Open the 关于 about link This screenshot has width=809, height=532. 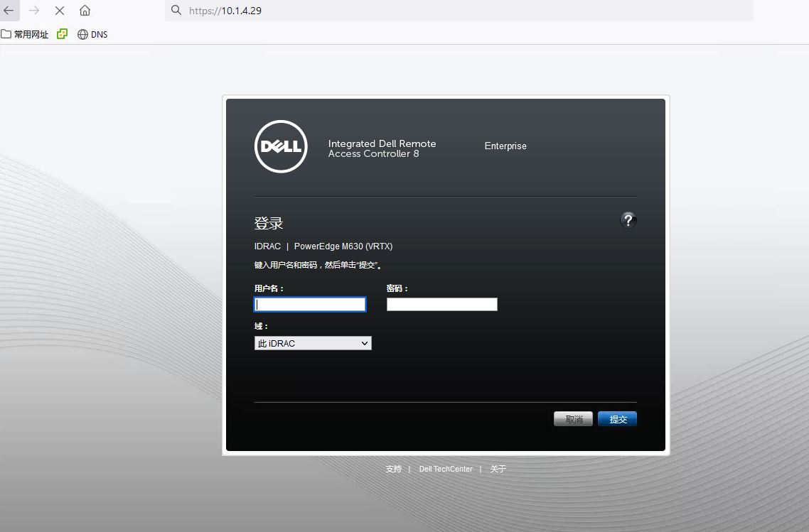point(498,469)
